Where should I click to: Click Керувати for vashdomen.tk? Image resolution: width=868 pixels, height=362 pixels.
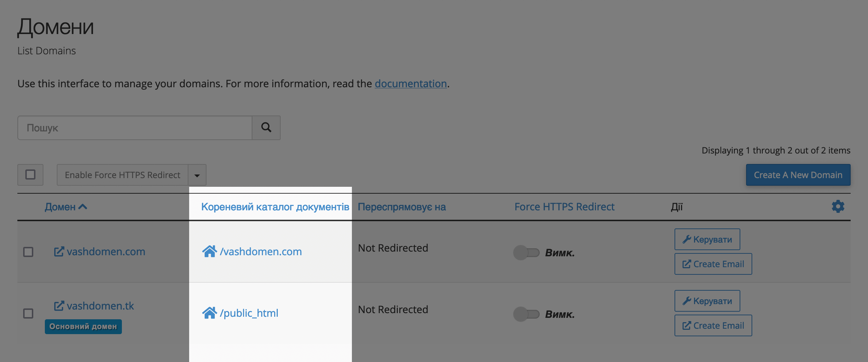point(707,301)
